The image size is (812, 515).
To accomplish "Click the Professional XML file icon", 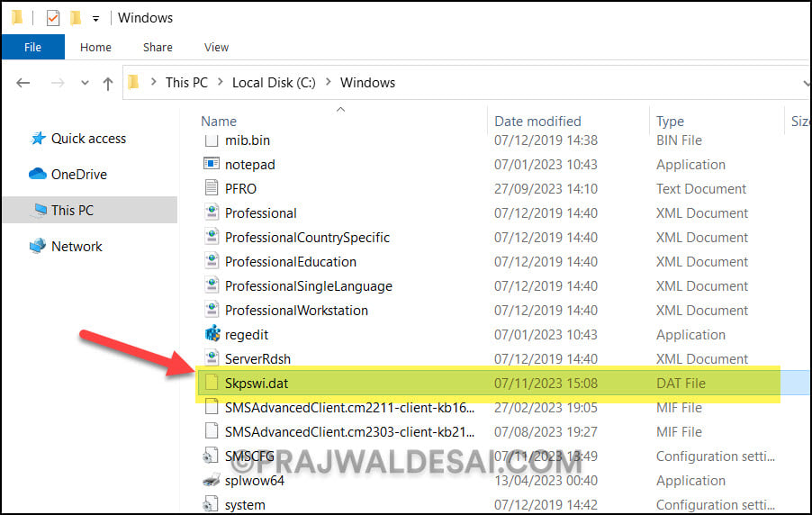I will 212,212.
